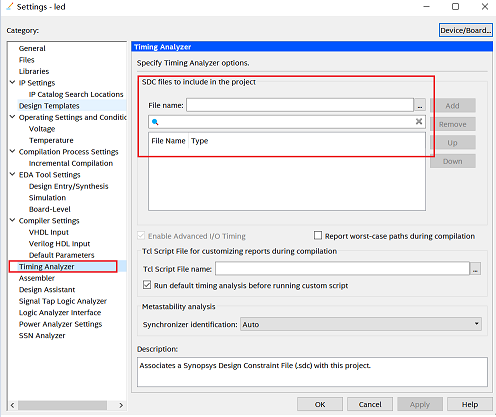Click the SDC File name input field
Screen dimensions: 496x417
coord(300,105)
